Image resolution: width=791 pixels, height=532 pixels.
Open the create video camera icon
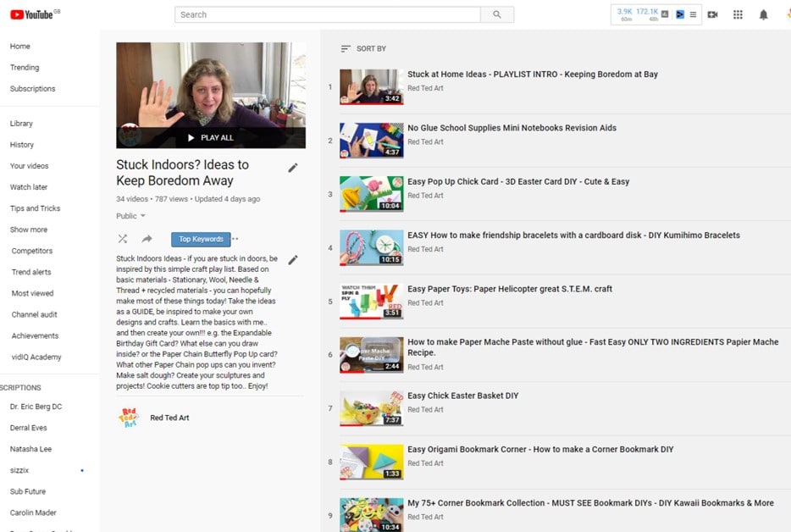click(x=712, y=14)
